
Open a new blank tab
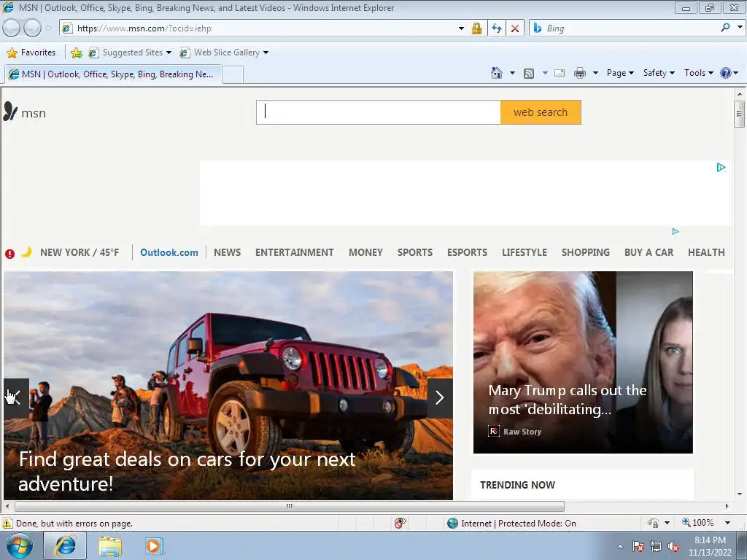pyautogui.click(x=233, y=75)
